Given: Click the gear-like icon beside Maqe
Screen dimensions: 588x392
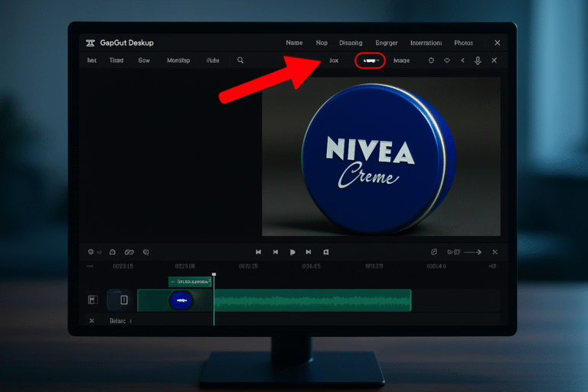Looking at the screenshot, I should pos(431,60).
